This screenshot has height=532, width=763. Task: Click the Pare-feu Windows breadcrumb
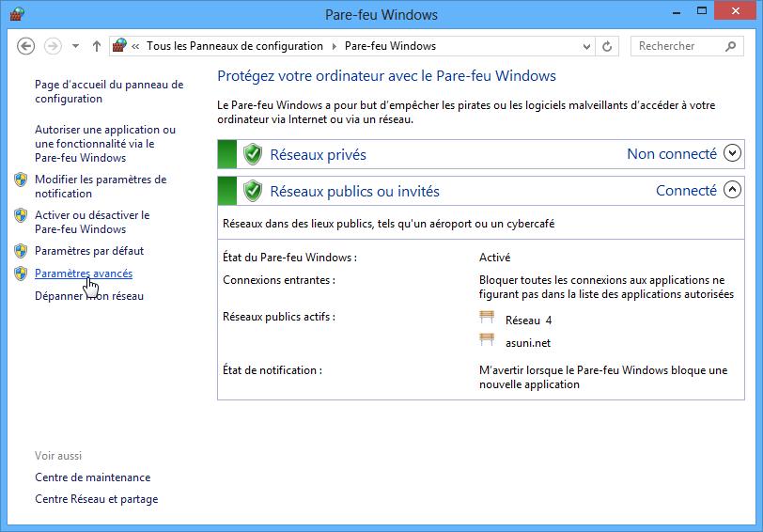tap(390, 46)
